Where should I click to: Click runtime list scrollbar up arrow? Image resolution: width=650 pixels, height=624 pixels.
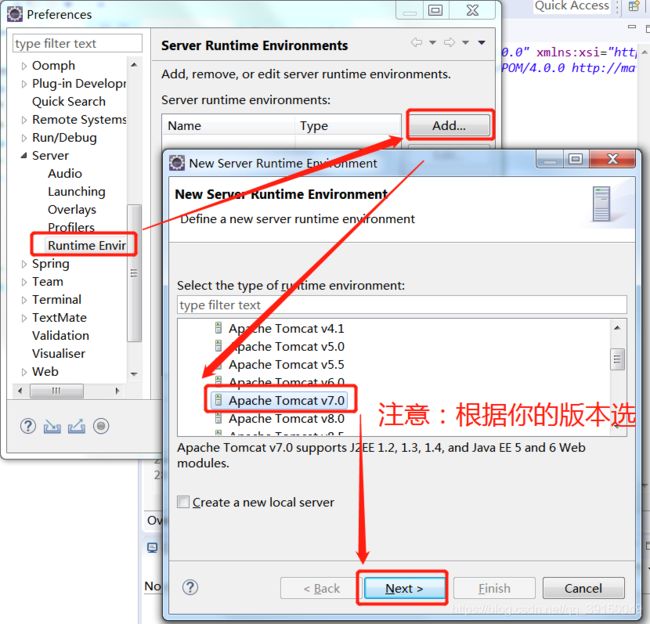617,328
